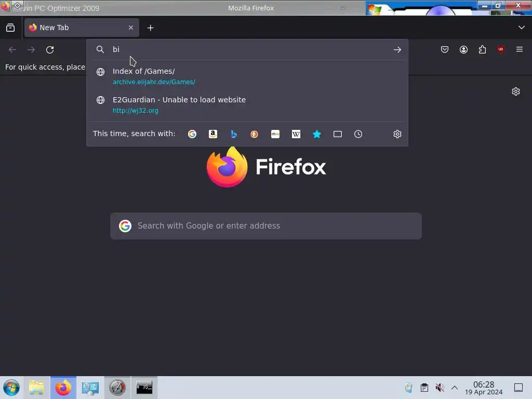Search history via clock icon
Image resolution: width=532 pixels, height=399 pixels.
tap(358, 134)
